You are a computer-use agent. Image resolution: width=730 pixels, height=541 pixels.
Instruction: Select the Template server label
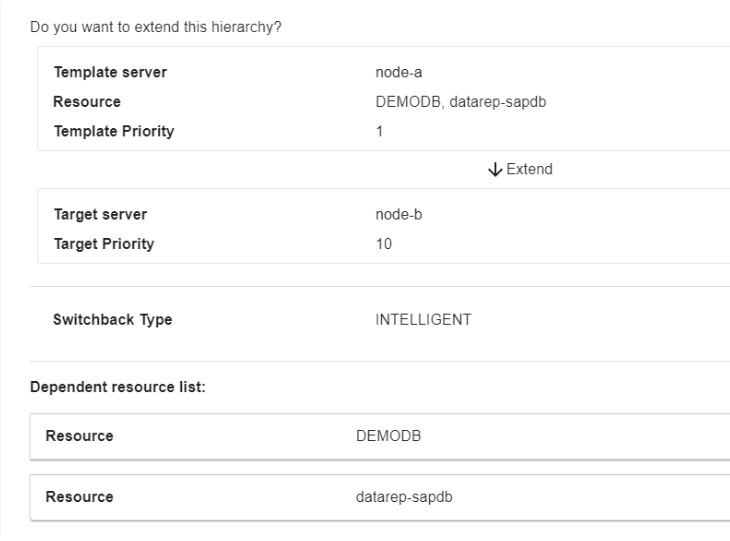pyautogui.click(x=109, y=72)
